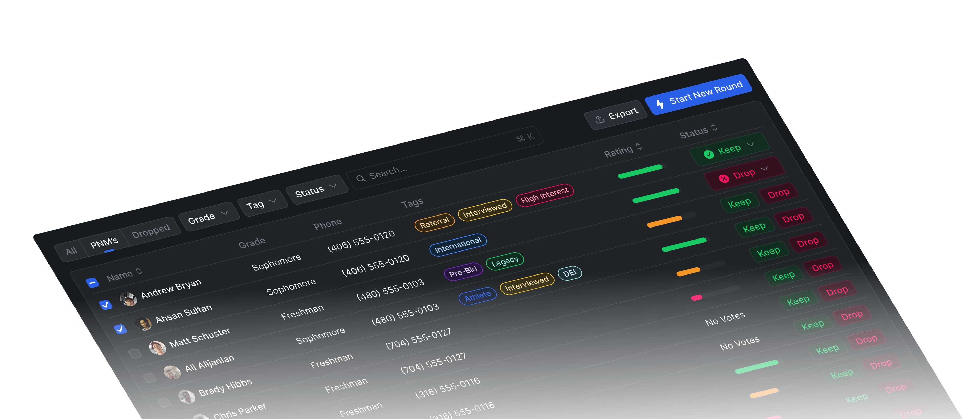Viewport: 980px width, 419px height.
Task: Open the Status filter dropdown
Action: point(316,189)
